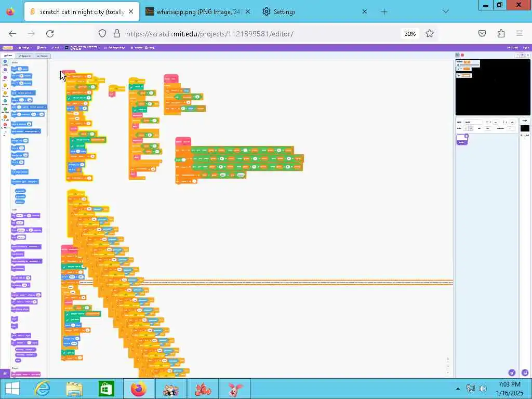Select the Motion block category
This screenshot has height=399, width=532.
(x=5, y=63)
